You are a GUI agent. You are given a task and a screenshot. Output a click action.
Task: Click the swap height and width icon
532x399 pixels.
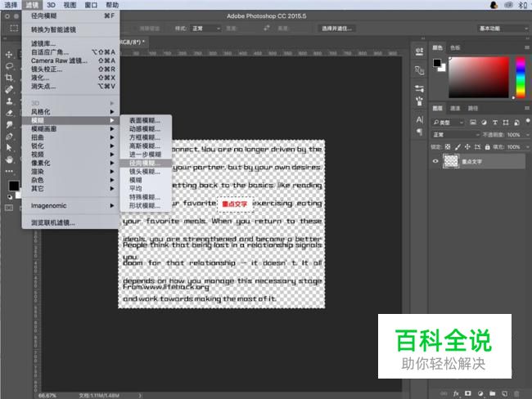coord(267,28)
